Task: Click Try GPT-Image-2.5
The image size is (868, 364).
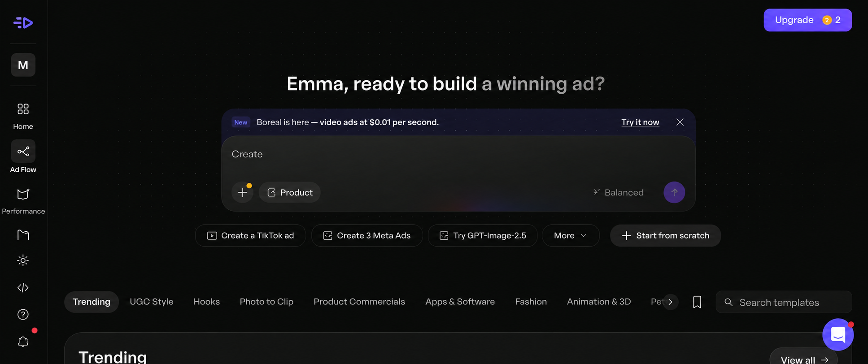Action: (x=483, y=235)
